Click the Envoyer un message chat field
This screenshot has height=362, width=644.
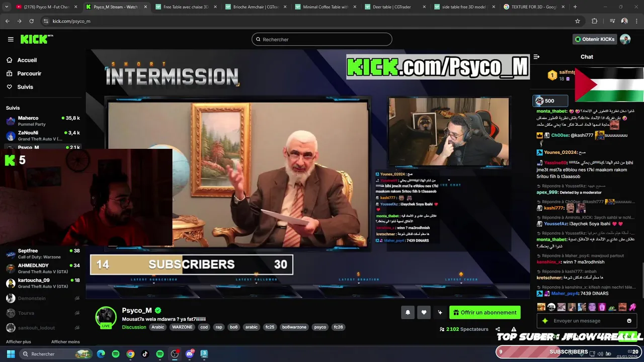coord(587,321)
